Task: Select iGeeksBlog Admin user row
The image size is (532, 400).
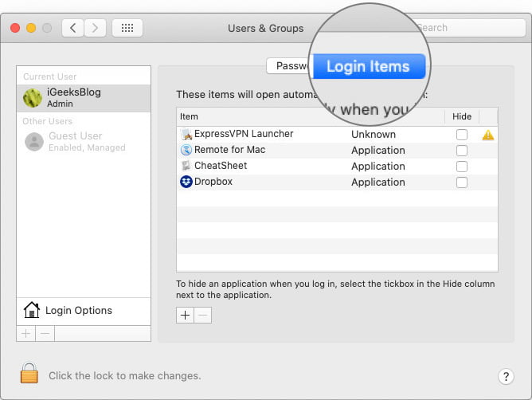Action: (x=84, y=98)
